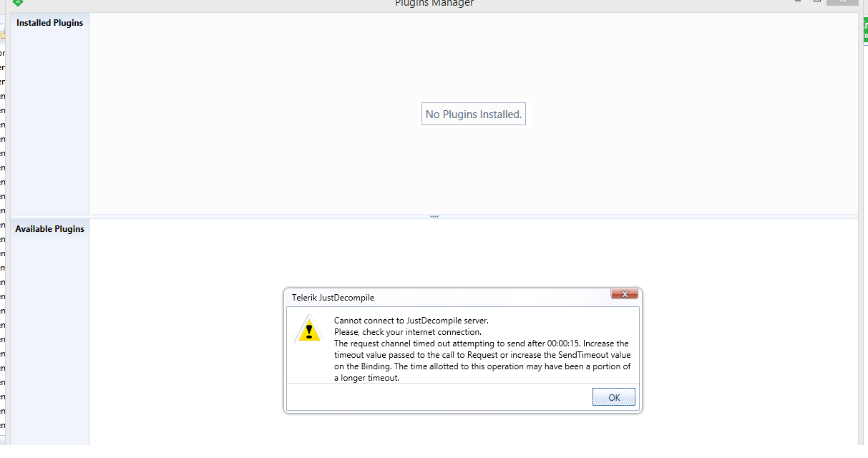The height and width of the screenshot is (458, 868).
Task: Click the yellow warning icon in the dialog
Action: (x=309, y=329)
